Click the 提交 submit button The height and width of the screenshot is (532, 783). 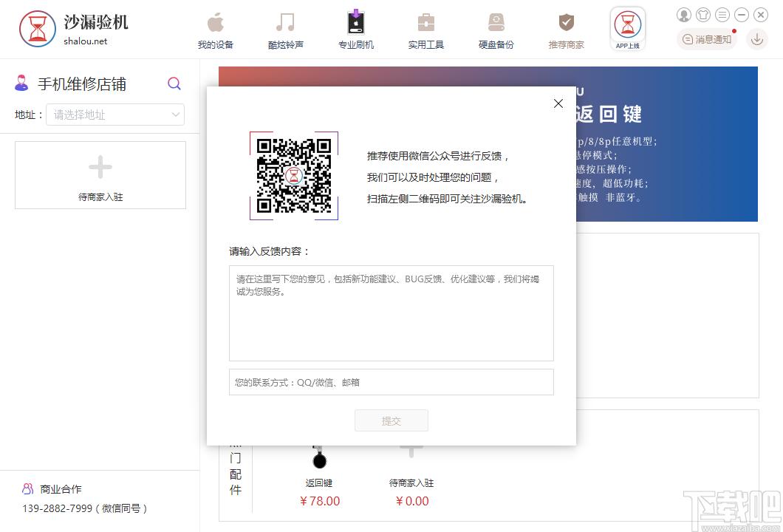[391, 420]
